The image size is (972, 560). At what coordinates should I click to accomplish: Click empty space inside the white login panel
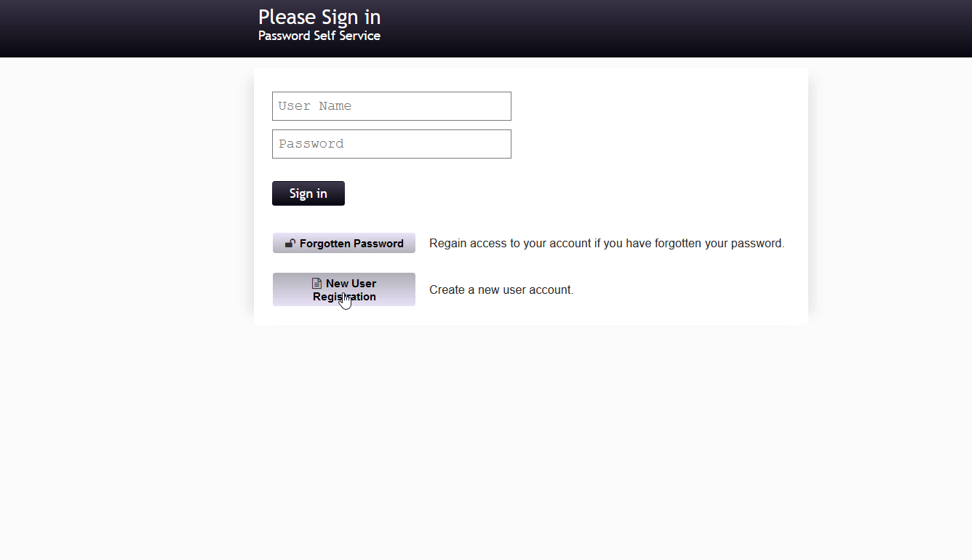click(x=655, y=145)
